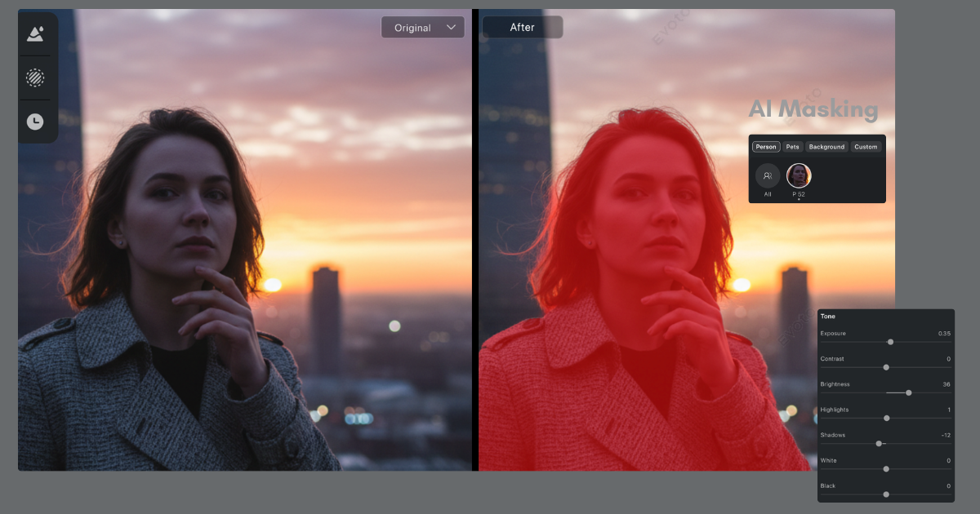
Task: Set Exposure using its slider handle
Action: click(890, 342)
